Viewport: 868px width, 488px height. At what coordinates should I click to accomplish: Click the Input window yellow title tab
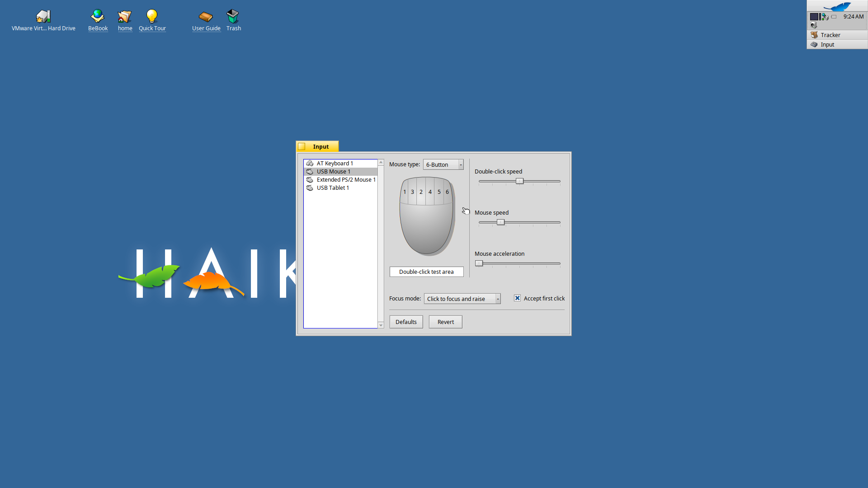[x=321, y=146]
